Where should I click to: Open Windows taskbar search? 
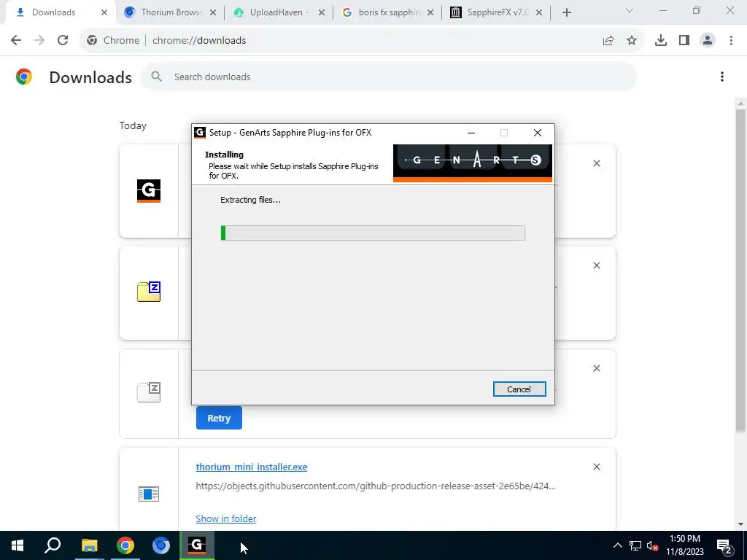click(x=53, y=545)
